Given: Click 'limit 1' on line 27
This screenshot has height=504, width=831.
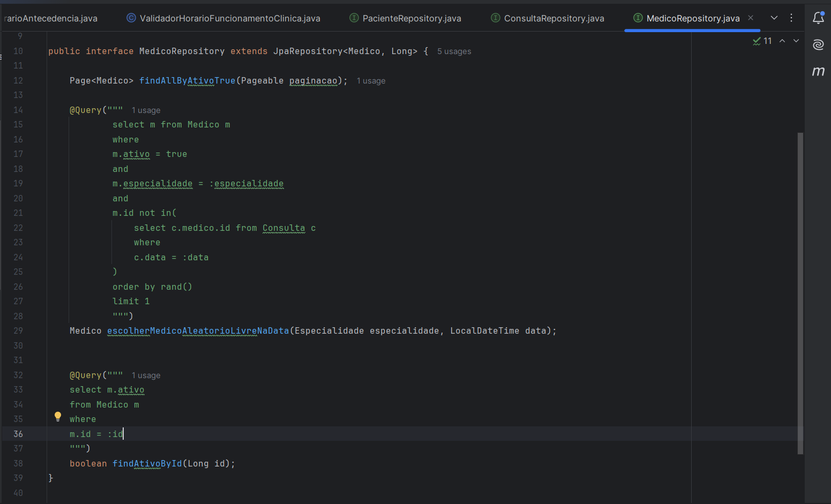Looking at the screenshot, I should (x=131, y=302).
